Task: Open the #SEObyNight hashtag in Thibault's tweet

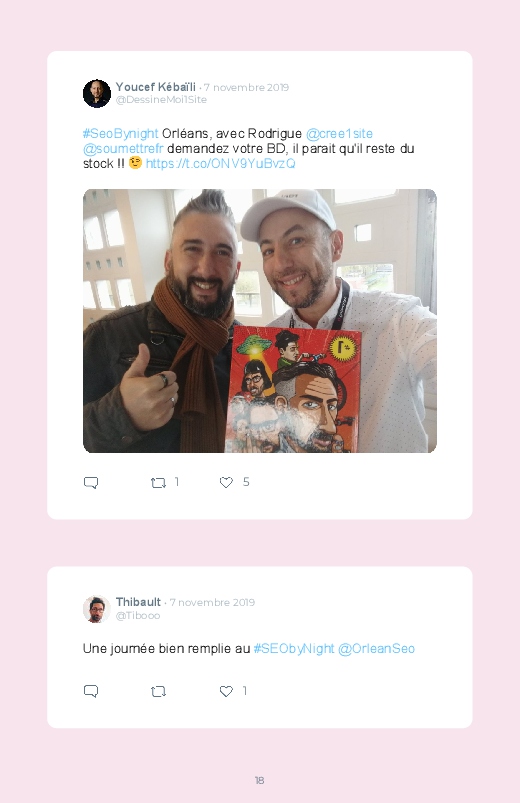Action: (x=294, y=649)
